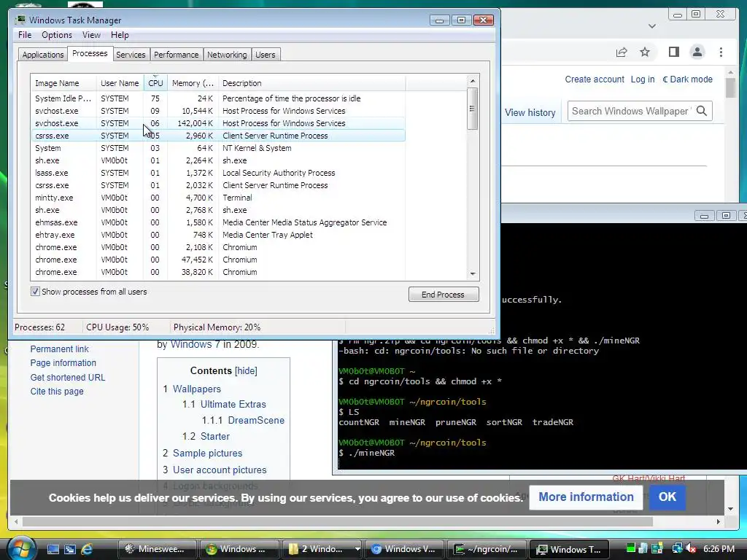
Task: Click Get shortened URL link
Action: 68,377
